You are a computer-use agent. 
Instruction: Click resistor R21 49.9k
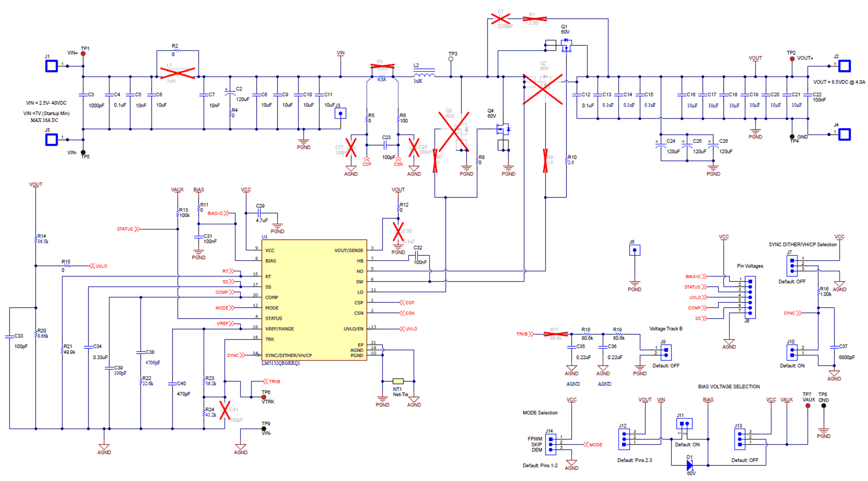click(62, 349)
